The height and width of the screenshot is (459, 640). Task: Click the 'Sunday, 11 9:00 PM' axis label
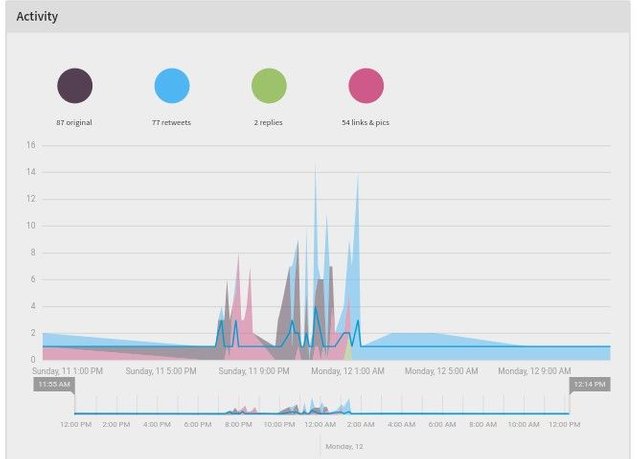(254, 371)
